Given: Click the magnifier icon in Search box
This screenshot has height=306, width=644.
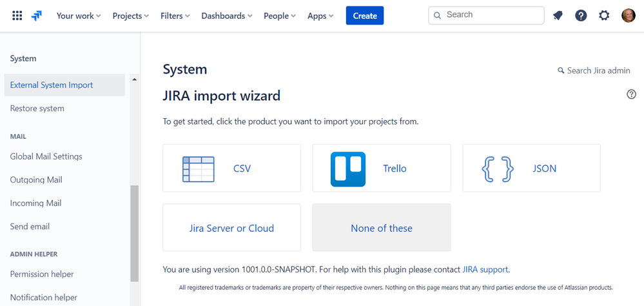Looking at the screenshot, I should click(x=438, y=15).
